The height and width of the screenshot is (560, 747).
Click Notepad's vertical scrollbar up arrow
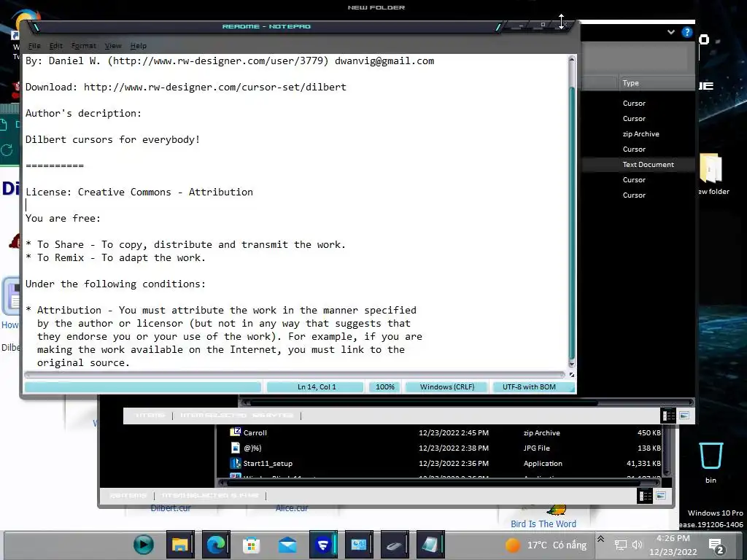pos(572,60)
